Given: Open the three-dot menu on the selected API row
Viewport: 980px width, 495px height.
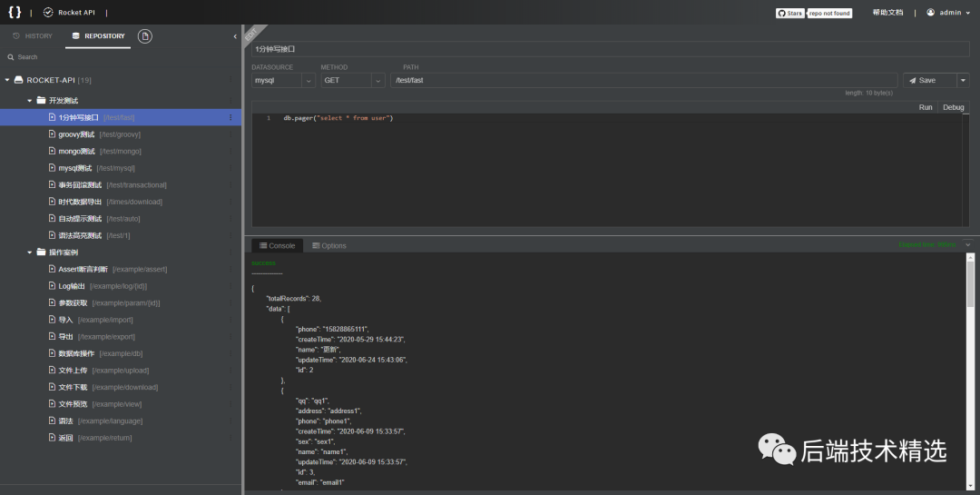Looking at the screenshot, I should point(230,117).
